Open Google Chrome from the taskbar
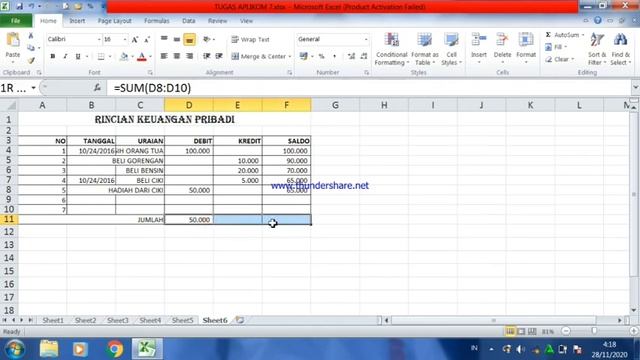The width and height of the screenshot is (640, 360). [x=115, y=349]
